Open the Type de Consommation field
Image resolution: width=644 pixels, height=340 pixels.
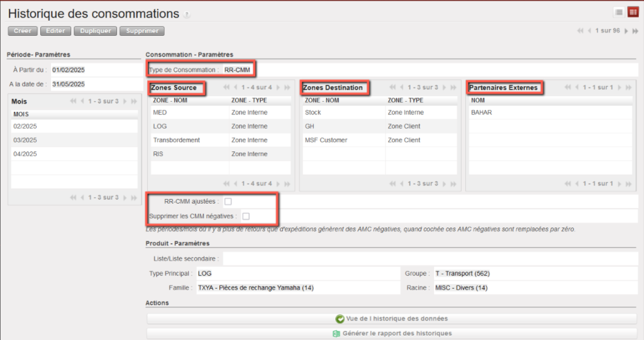coord(238,70)
